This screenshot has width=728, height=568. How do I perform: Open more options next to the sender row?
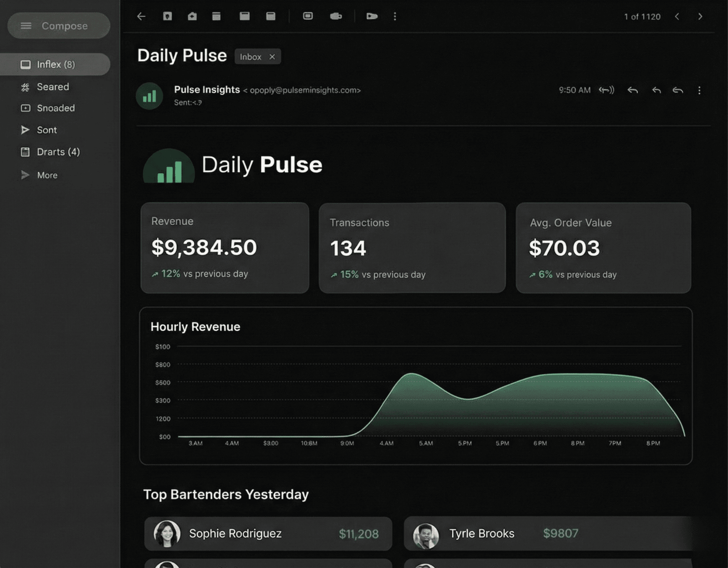coord(700,91)
